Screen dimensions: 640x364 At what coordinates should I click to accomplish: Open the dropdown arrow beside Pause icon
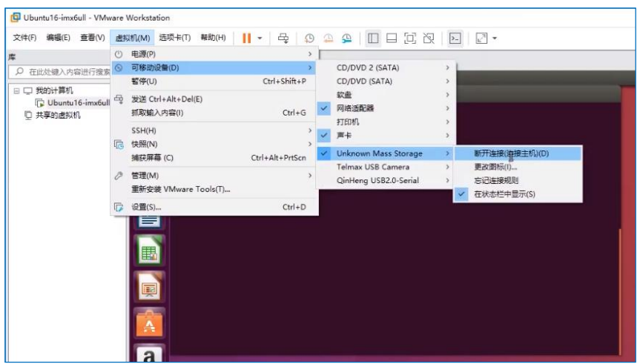pos(260,39)
